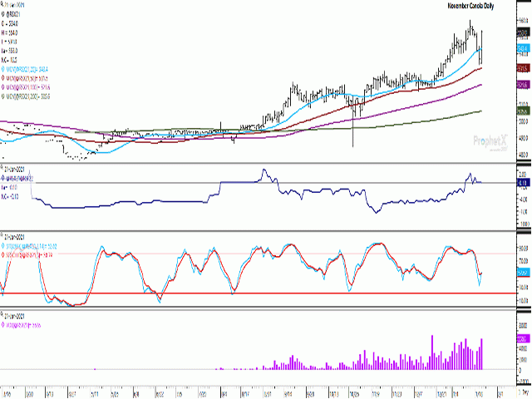Click the dark-red 50-day moving average legend marker

click(x=3, y=78)
